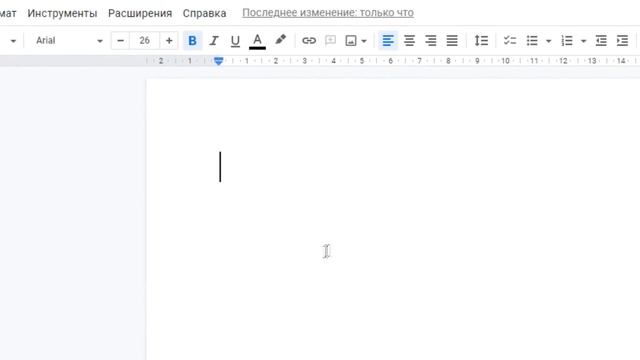Open version history via Последнее изменение link

click(328, 13)
